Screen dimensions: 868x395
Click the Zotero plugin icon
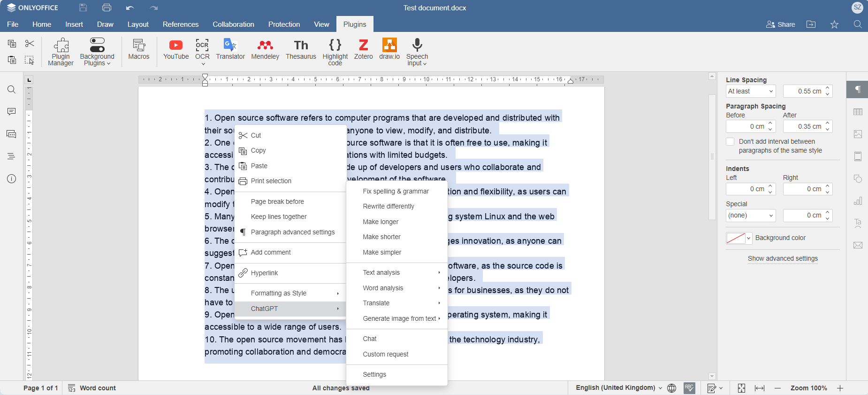tap(363, 49)
